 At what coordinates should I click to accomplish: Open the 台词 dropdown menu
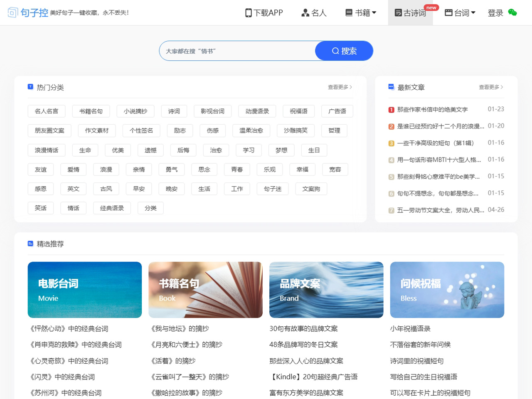click(460, 12)
